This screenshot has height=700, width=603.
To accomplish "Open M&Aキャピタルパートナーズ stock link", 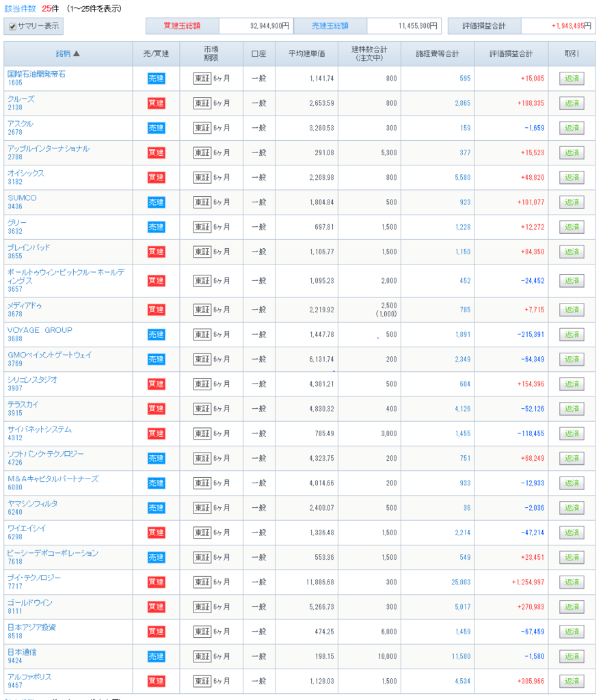I will (x=53, y=479).
